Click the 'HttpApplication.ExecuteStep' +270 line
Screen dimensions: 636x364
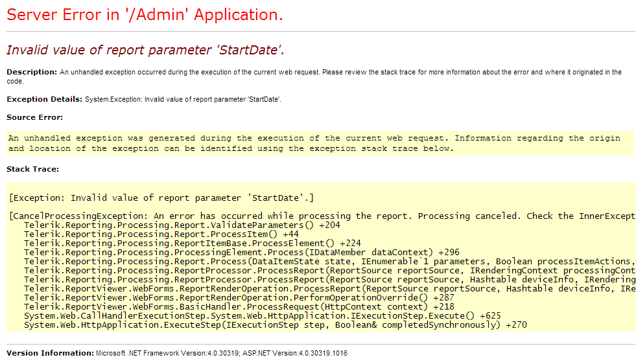pyautogui.click(x=276, y=324)
